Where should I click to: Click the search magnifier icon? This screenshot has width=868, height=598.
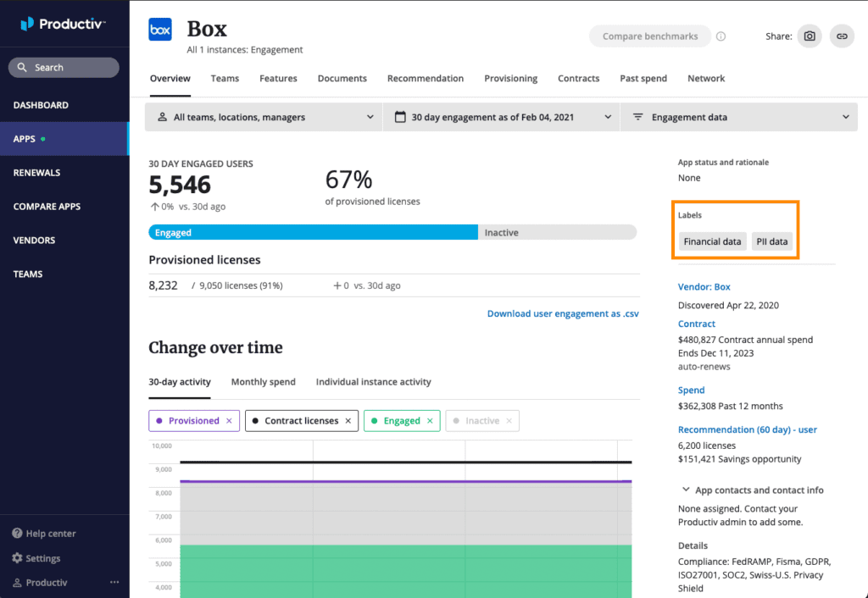[x=22, y=68]
